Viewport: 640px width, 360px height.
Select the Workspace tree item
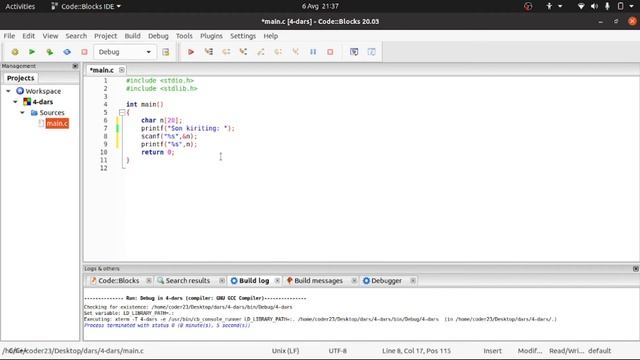[x=43, y=91]
